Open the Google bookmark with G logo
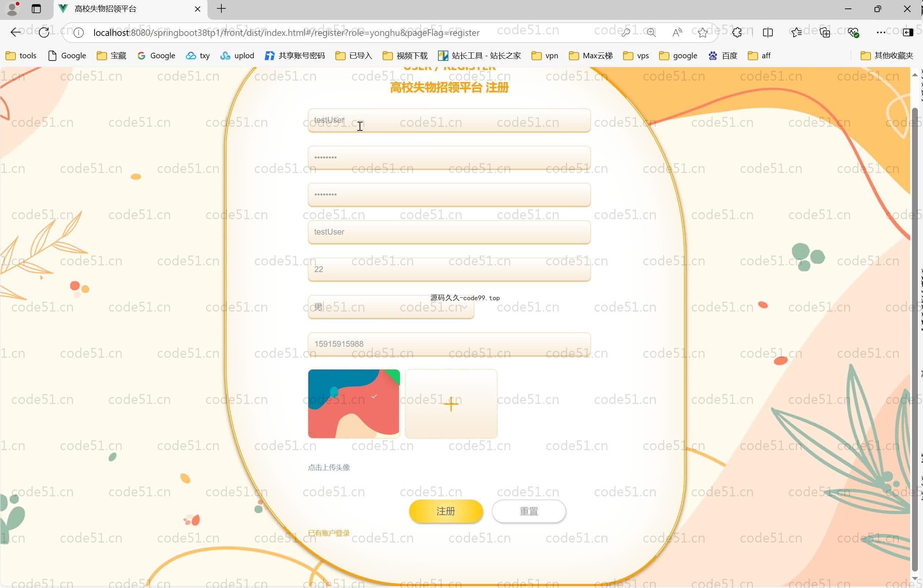 click(x=156, y=56)
